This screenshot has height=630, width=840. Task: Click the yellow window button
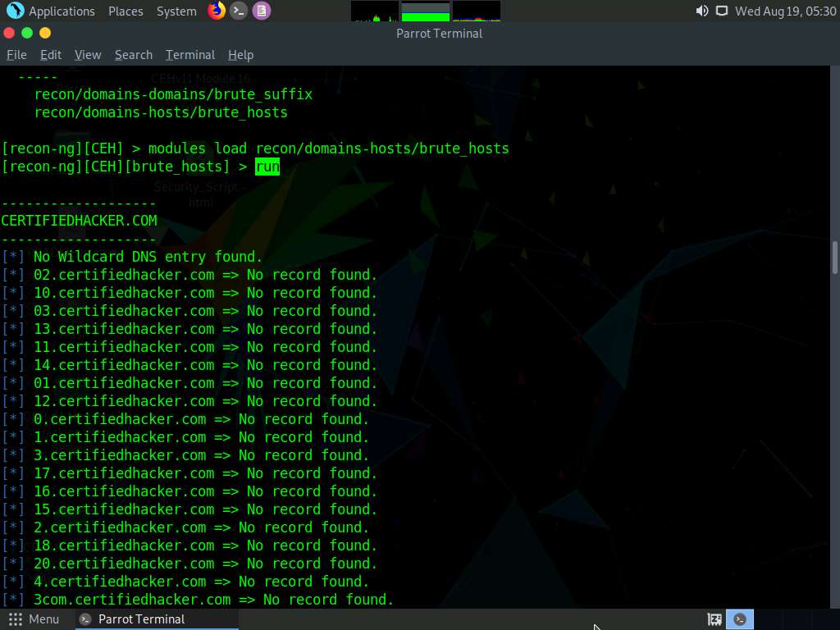(45, 33)
